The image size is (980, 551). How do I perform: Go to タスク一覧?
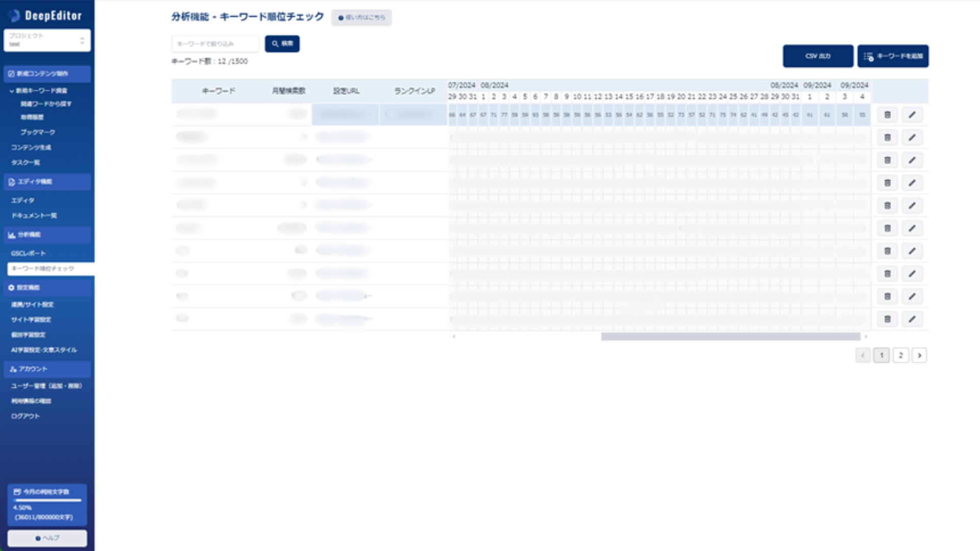[x=26, y=163]
